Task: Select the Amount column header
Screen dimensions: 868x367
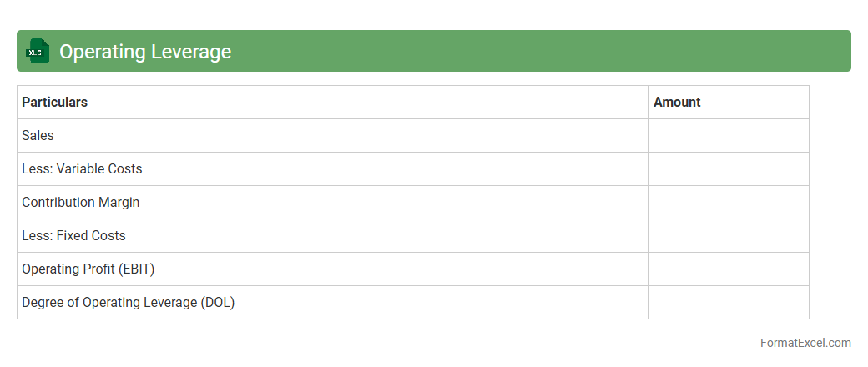Action: 677,103
